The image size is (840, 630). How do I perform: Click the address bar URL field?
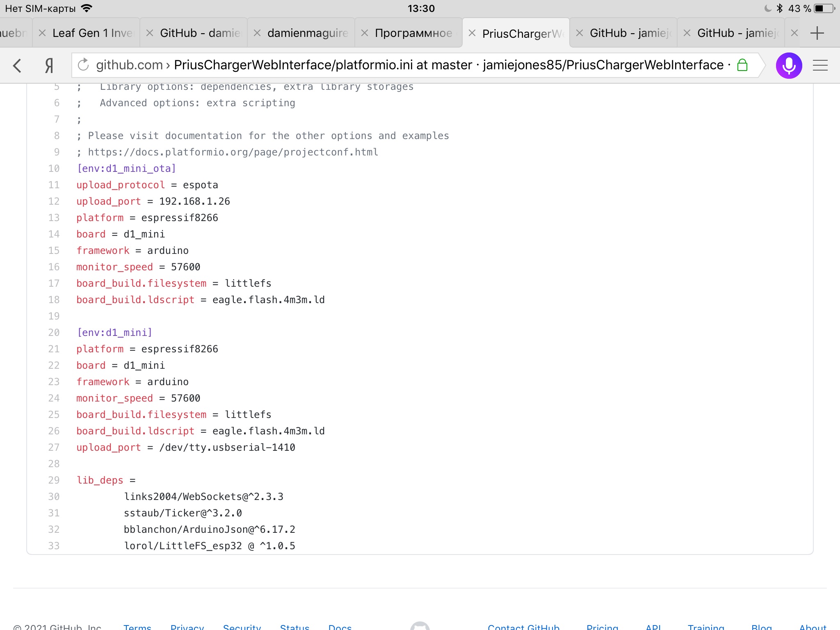[410, 65]
